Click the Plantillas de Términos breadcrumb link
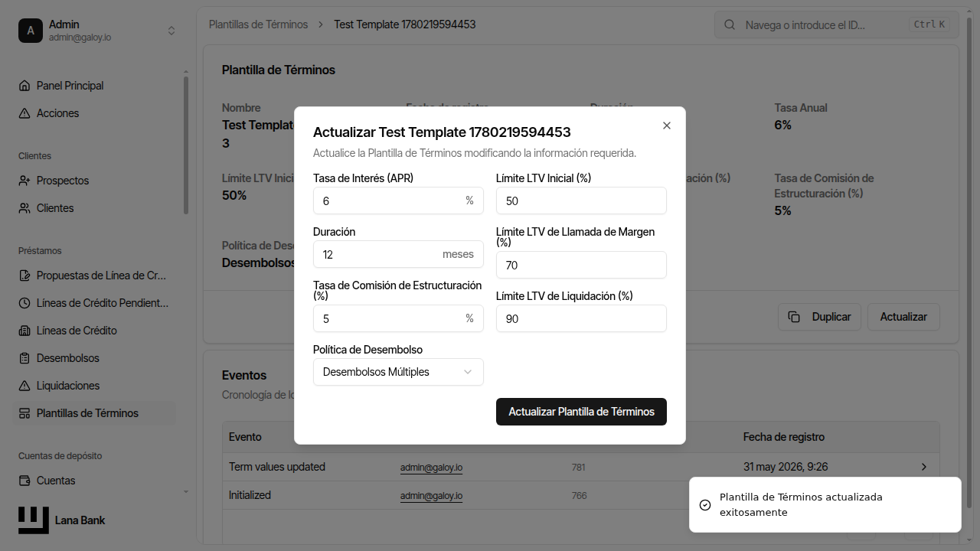Viewport: 980px width, 551px height. (x=258, y=24)
